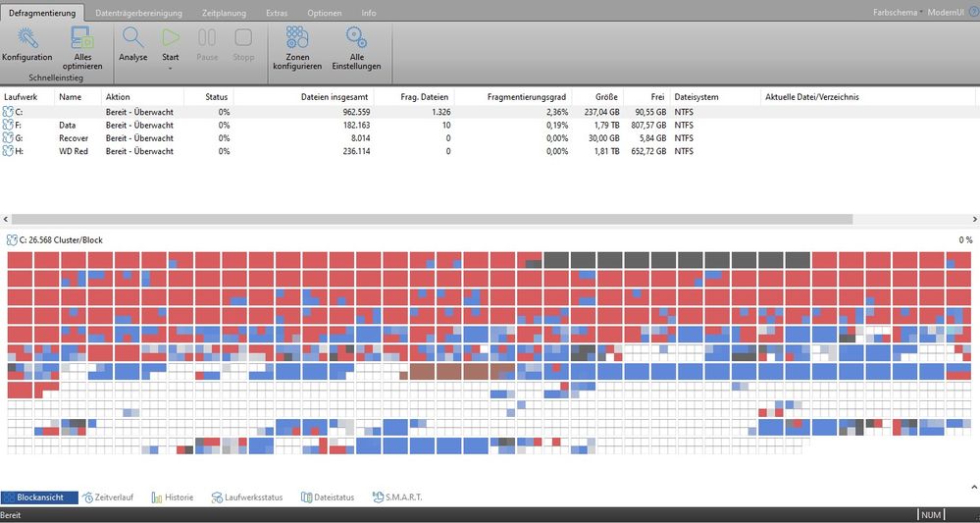Switch to the Datenträgerbereinigung tab
The height and width of the screenshot is (523, 980).
(x=138, y=13)
